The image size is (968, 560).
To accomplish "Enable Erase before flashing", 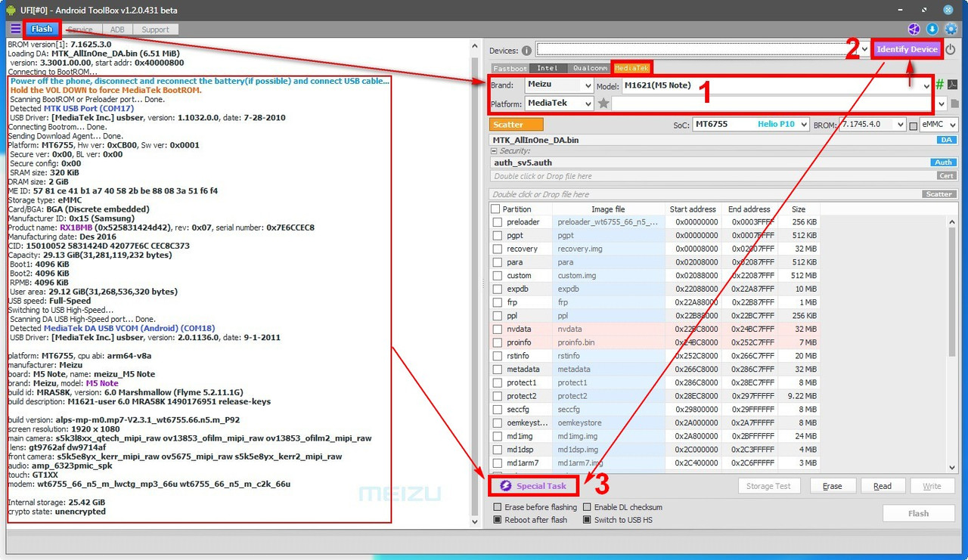I will [498, 507].
